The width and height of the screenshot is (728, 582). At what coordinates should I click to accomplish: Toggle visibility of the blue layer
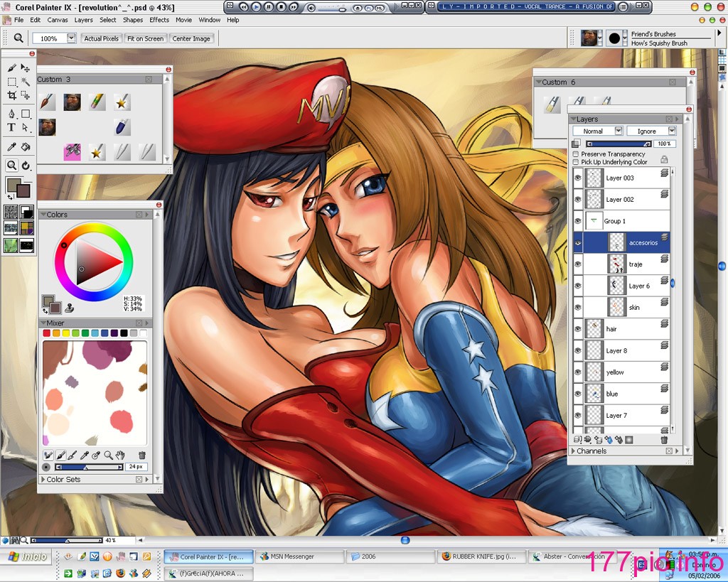[578, 394]
